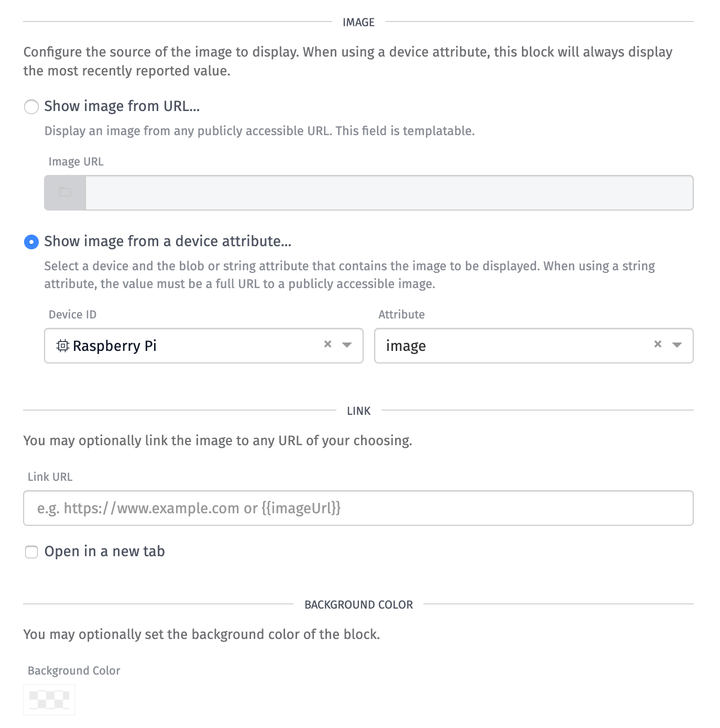
Task: Click the Open in a new tab label text
Action: [105, 551]
